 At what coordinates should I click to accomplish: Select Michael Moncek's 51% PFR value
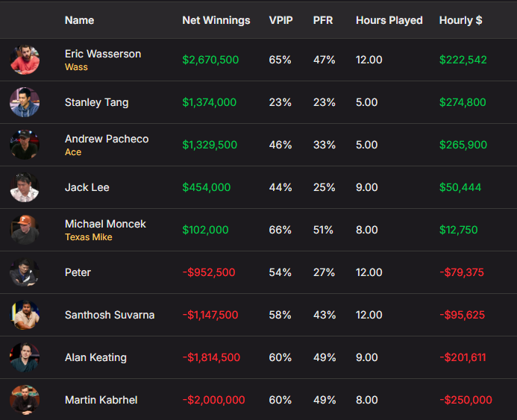(323, 230)
